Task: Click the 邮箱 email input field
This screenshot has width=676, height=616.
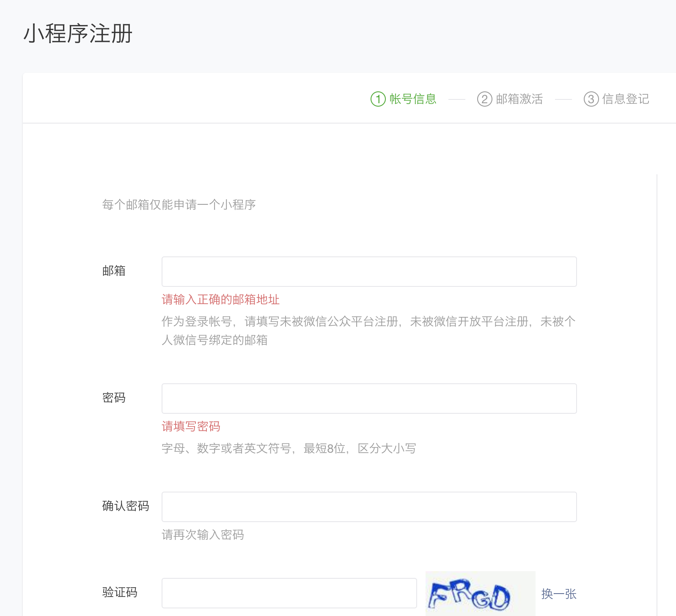Action: (369, 272)
